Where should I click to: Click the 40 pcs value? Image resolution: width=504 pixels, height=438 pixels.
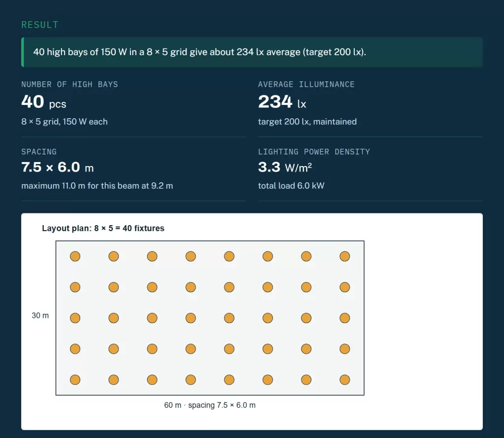click(44, 102)
